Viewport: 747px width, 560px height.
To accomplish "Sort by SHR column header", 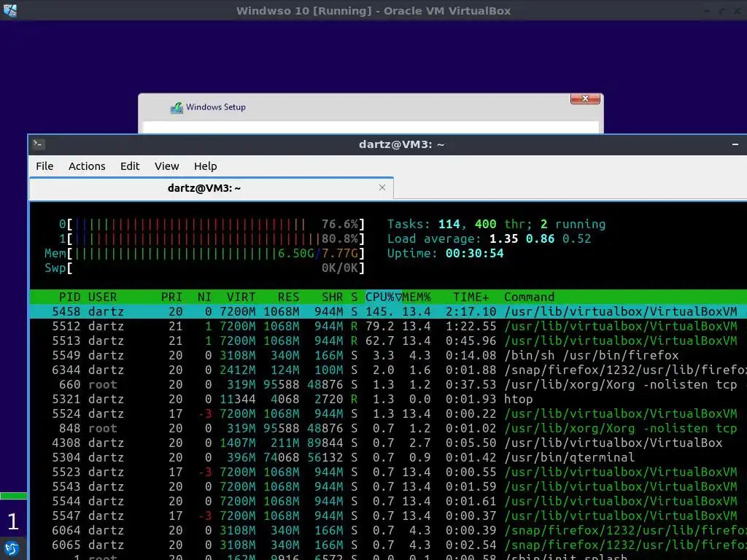I will point(332,297).
